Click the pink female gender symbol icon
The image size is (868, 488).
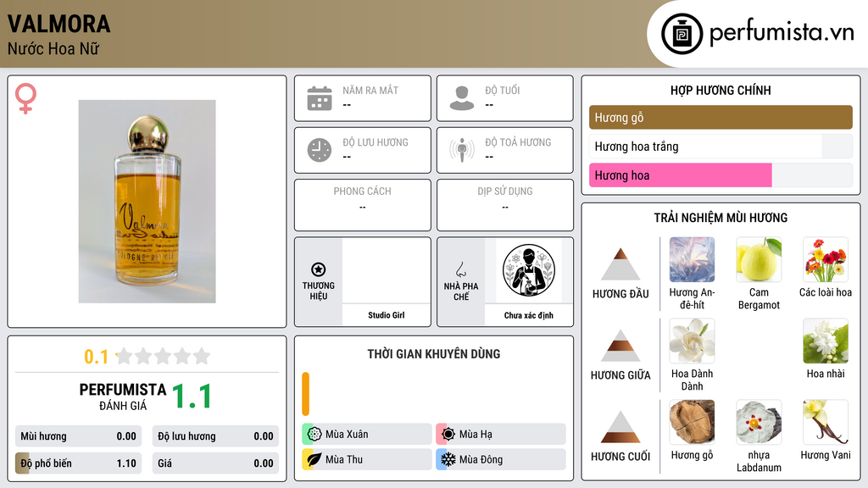pos(25,98)
